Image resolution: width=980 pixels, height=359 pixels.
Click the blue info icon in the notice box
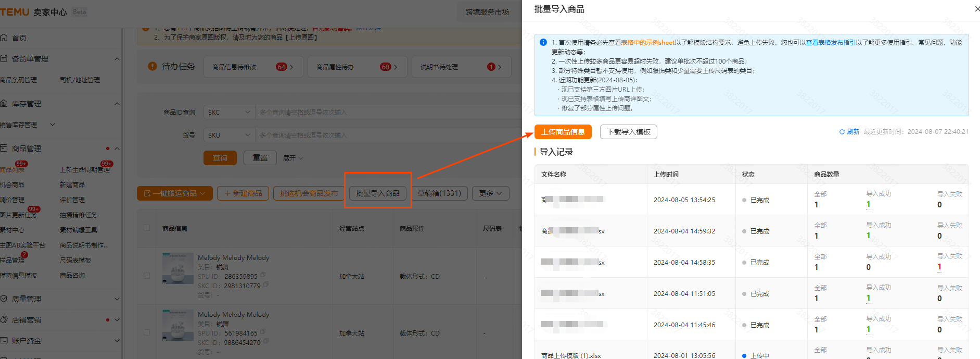click(x=543, y=43)
